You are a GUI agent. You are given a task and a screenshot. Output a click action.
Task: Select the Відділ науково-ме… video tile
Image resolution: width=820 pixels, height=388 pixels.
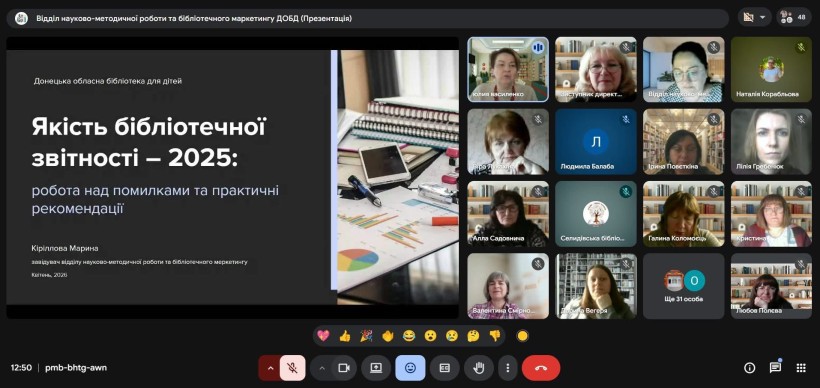684,69
